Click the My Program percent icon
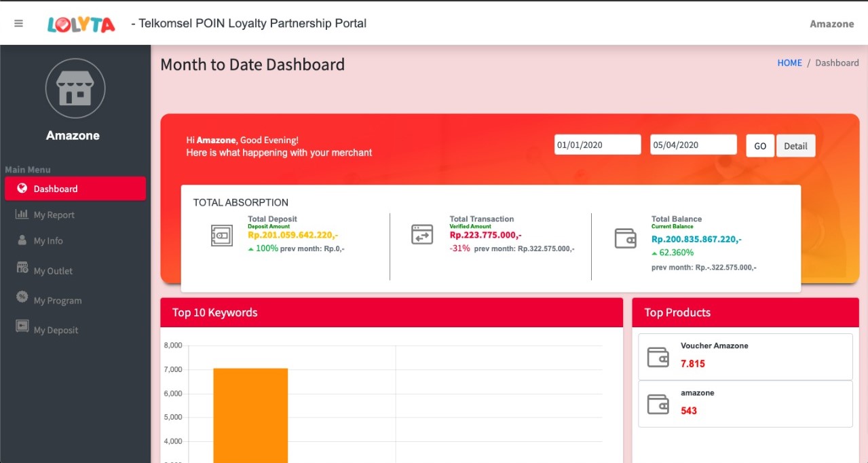868x463 pixels. click(x=22, y=297)
